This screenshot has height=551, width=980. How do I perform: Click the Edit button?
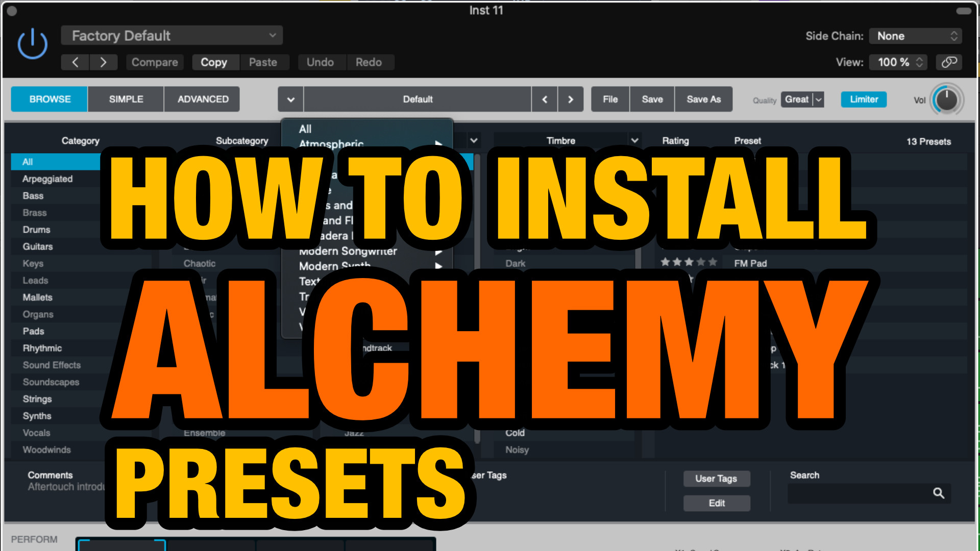(x=716, y=503)
